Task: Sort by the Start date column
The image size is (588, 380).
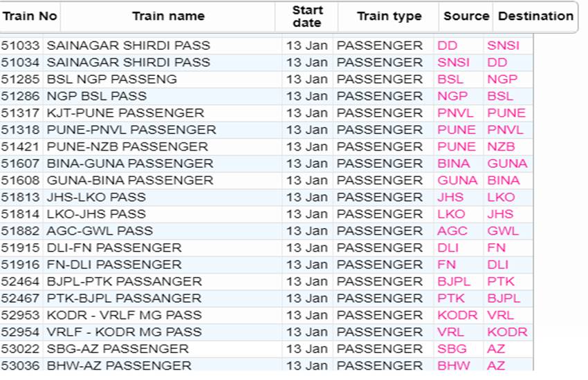Action: 307,17
